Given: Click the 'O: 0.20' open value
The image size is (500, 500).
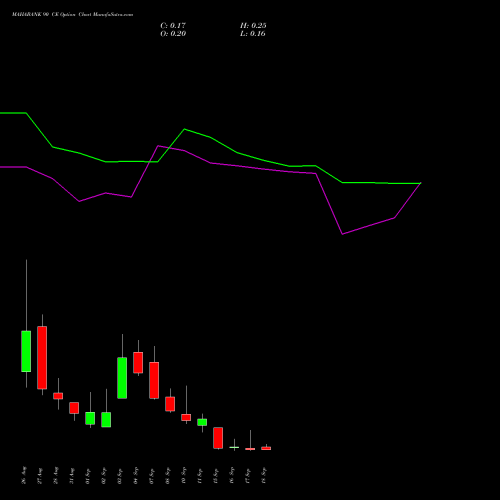Looking at the screenshot, I should point(173,34).
